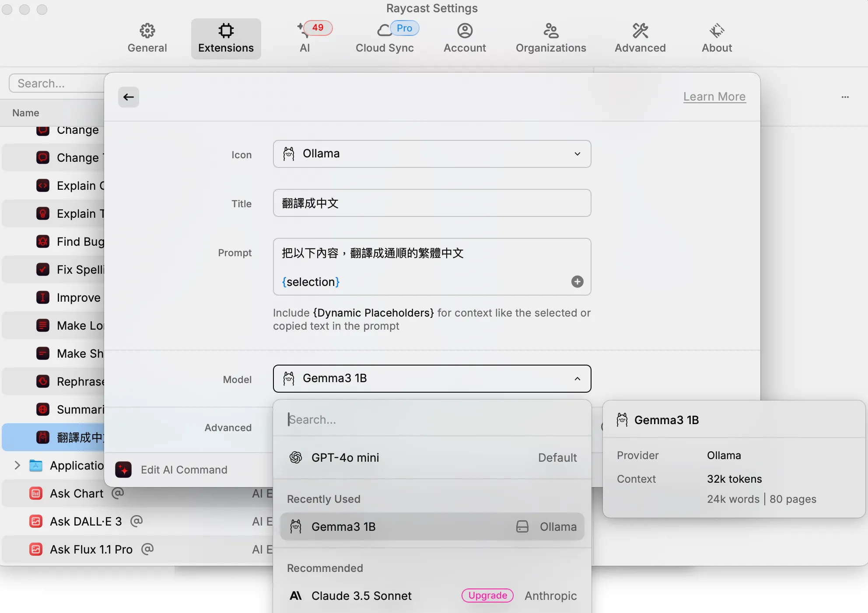Image resolution: width=868 pixels, height=613 pixels.
Task: Click the plus placeholder button in Prompt
Action: [577, 282]
